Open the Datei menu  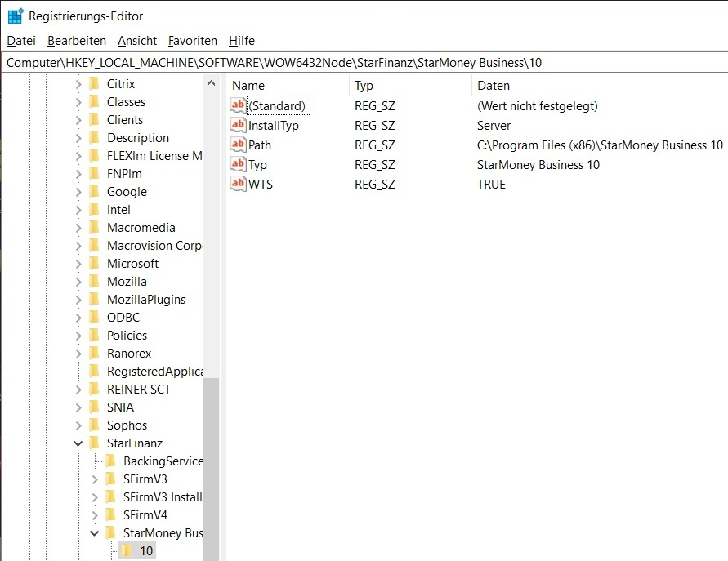pos(21,41)
